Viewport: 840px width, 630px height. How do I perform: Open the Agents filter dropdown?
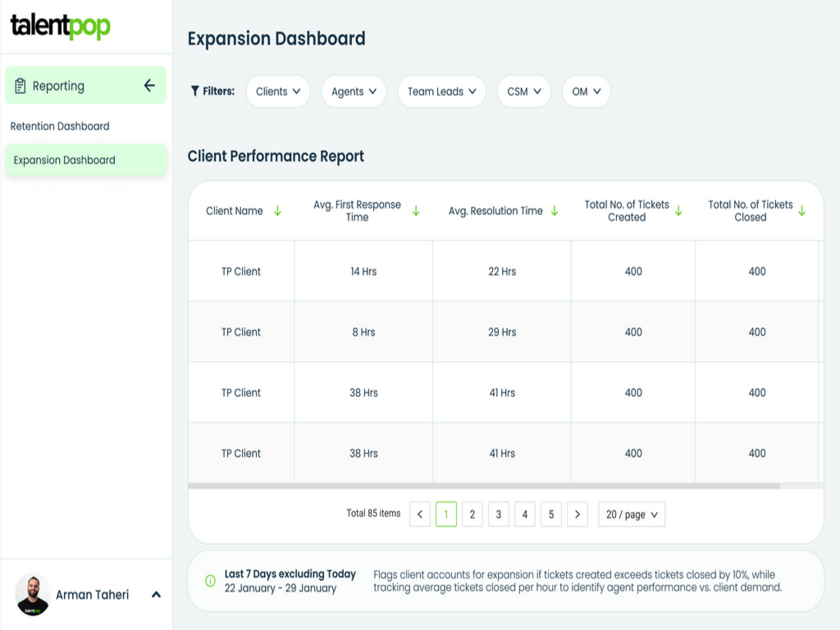tap(354, 91)
